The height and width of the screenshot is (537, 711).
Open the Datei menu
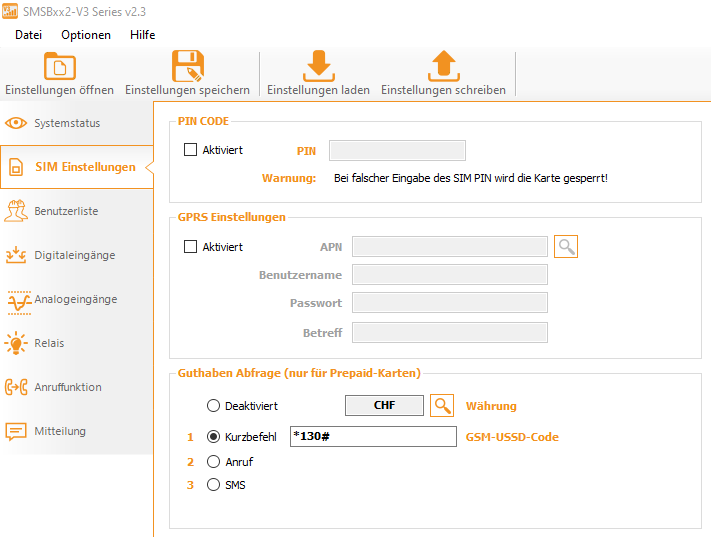(x=28, y=34)
